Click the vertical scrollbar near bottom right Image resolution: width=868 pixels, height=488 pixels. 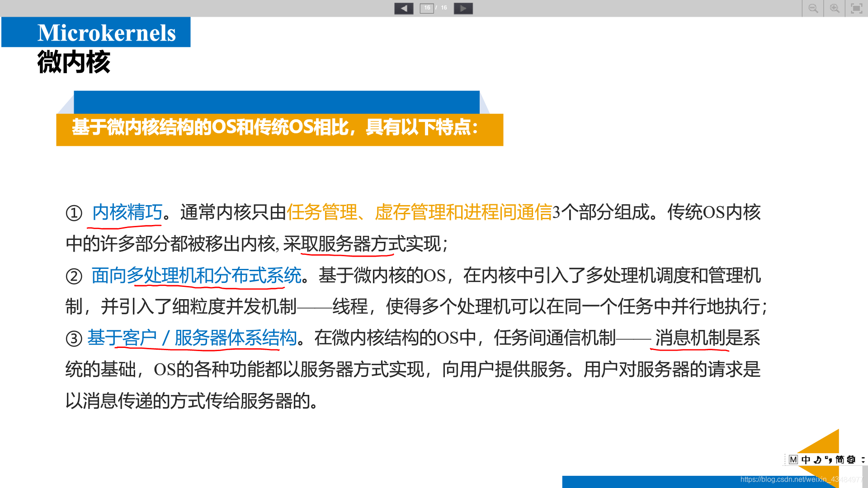click(865, 477)
